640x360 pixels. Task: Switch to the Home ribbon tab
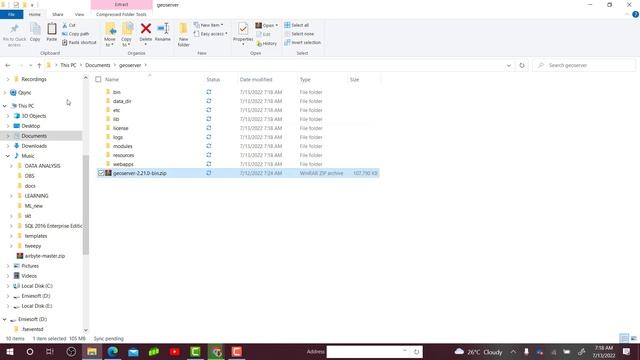tap(35, 14)
